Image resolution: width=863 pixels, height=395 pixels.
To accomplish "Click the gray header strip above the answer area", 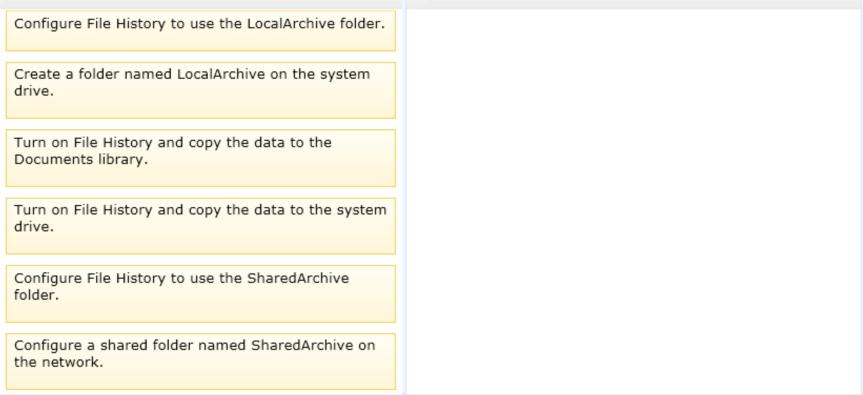I will (634, 4).
